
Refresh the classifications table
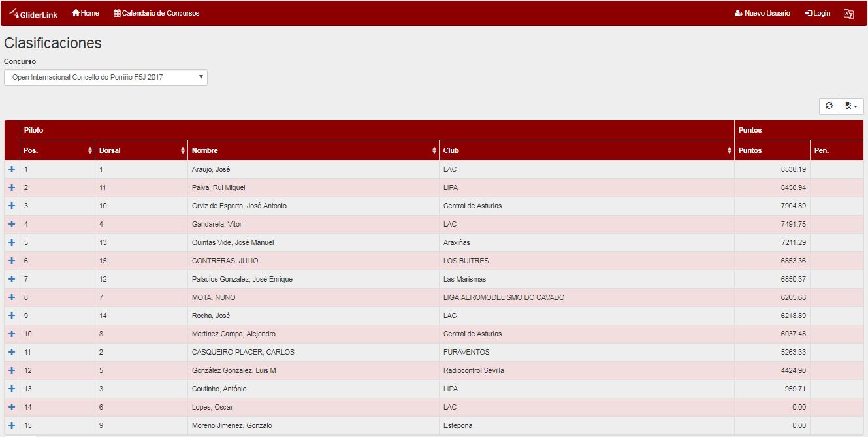point(829,106)
